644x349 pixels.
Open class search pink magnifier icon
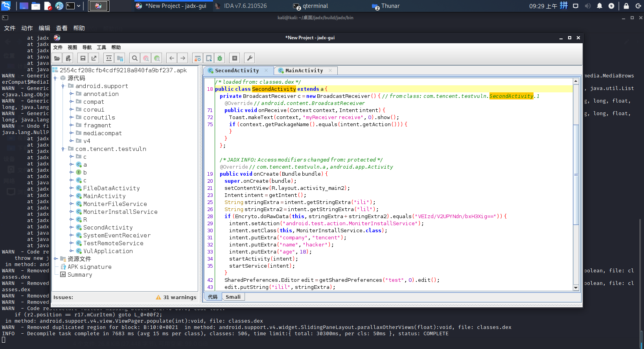146,58
